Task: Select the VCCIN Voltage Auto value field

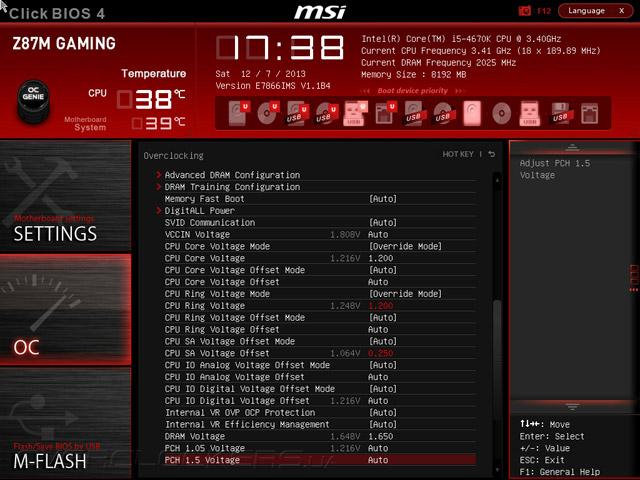Action: 378,234
